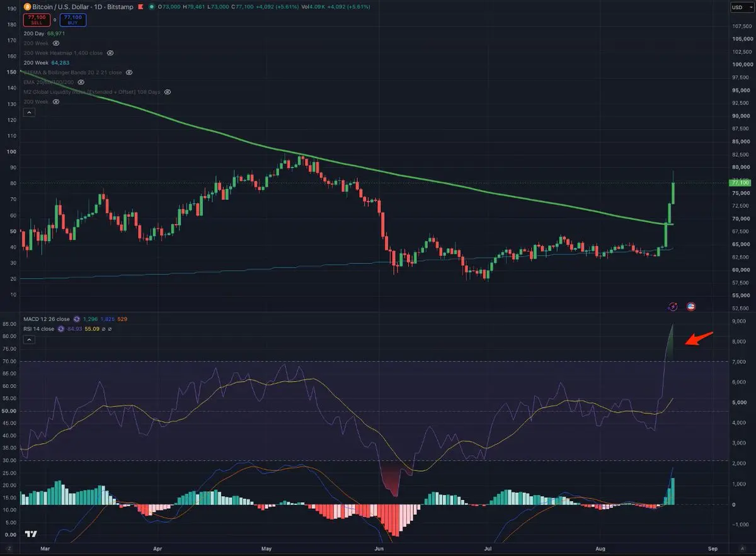Unhide the EMA & Bollinger Bands indicator
This screenshot has height=556, width=756.
coord(129,72)
